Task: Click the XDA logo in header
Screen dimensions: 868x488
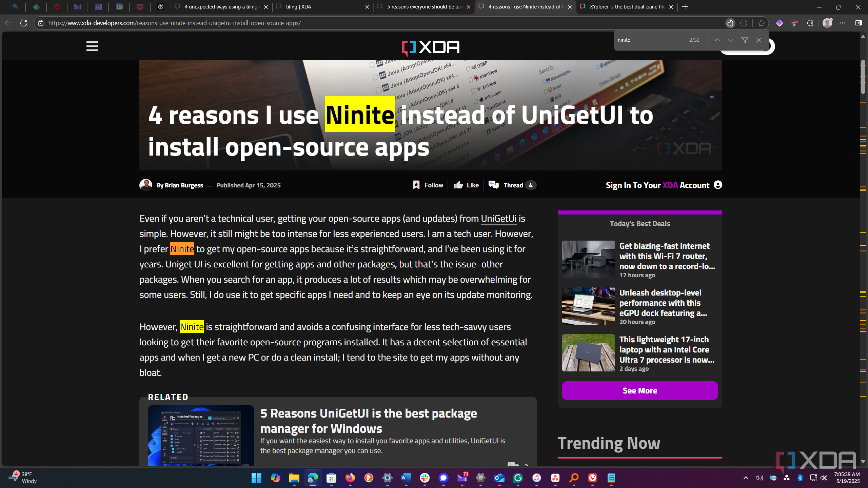Action: (x=431, y=47)
